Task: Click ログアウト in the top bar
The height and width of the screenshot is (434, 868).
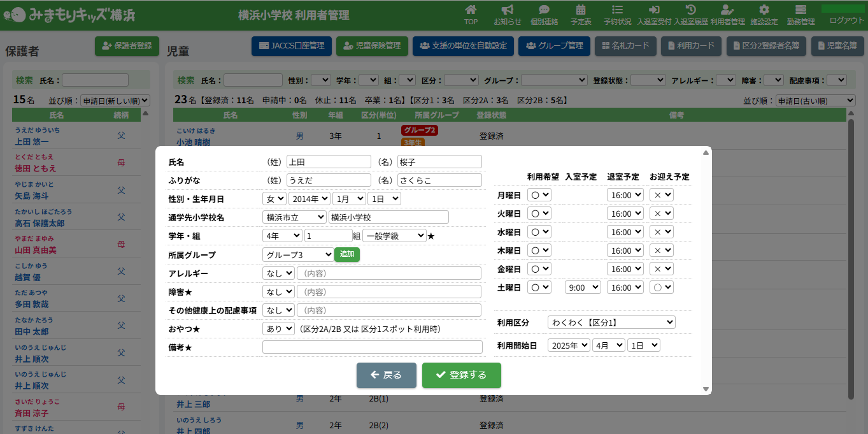Action: pos(846,20)
